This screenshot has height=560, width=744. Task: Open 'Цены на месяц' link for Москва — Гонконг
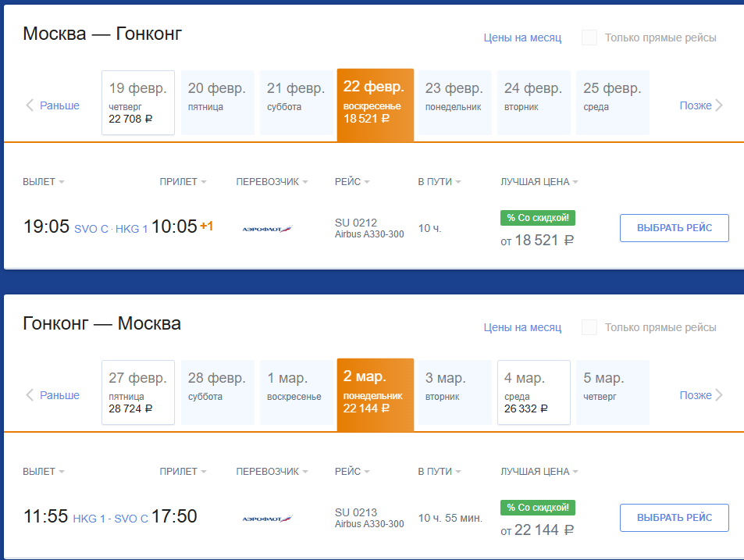tap(522, 37)
